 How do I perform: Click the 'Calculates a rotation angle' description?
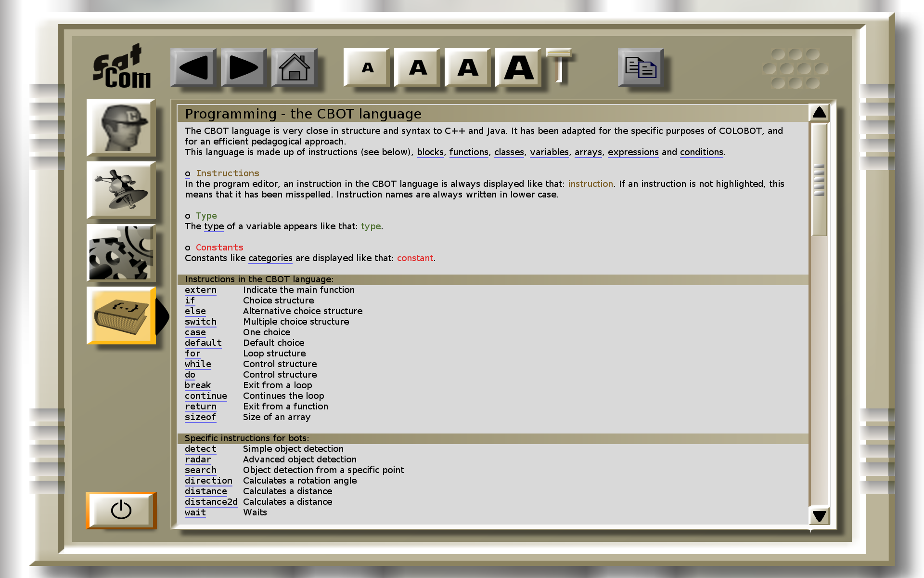click(x=300, y=481)
